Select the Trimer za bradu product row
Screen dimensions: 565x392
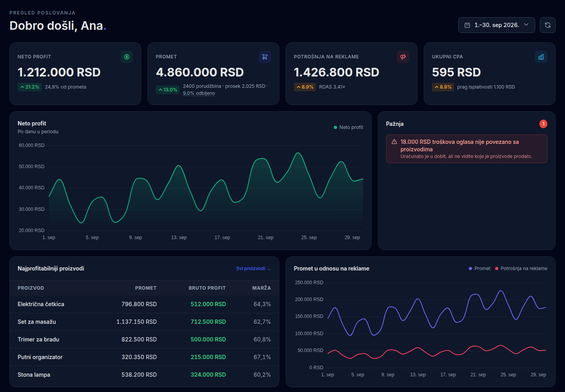[144, 339]
